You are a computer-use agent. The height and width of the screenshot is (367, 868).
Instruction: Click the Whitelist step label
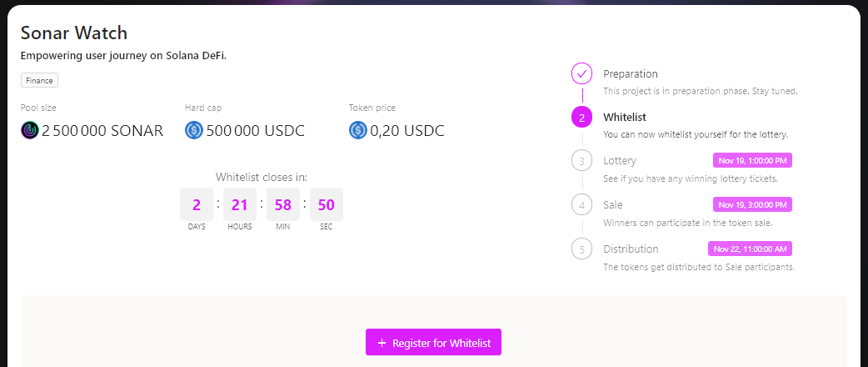tap(625, 117)
